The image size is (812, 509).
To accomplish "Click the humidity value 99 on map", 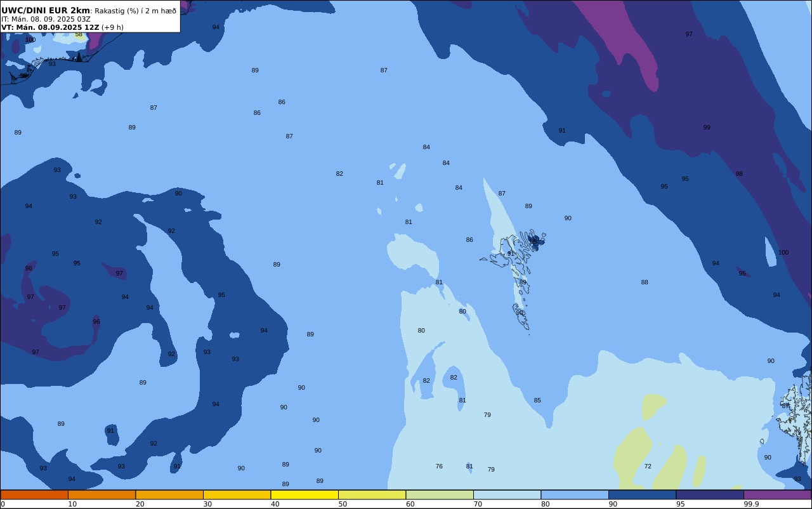I will point(707,128).
